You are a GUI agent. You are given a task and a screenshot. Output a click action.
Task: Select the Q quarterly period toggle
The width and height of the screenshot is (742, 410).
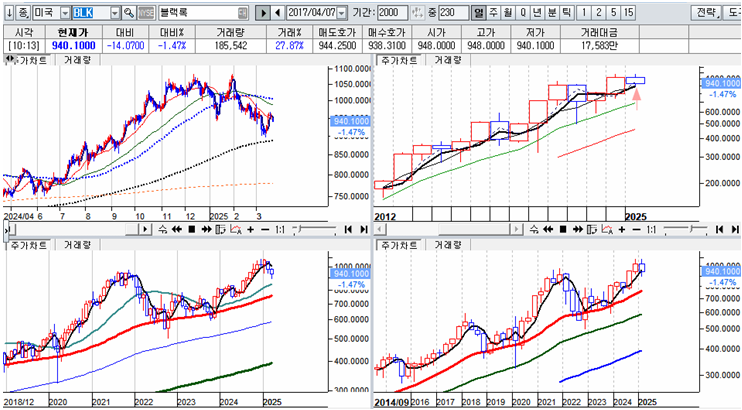[522, 13]
